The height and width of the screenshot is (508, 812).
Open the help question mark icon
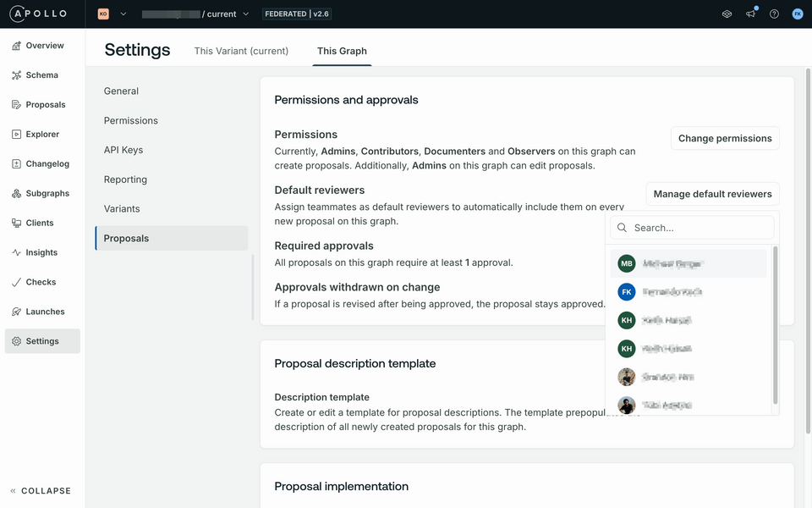774,14
